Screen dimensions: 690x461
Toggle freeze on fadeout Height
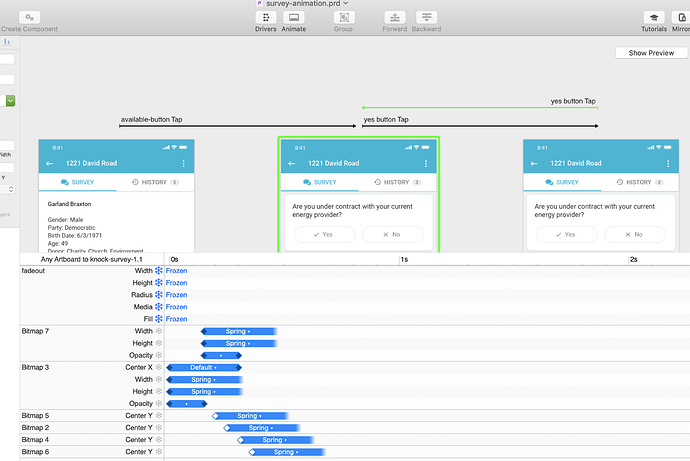(x=159, y=283)
